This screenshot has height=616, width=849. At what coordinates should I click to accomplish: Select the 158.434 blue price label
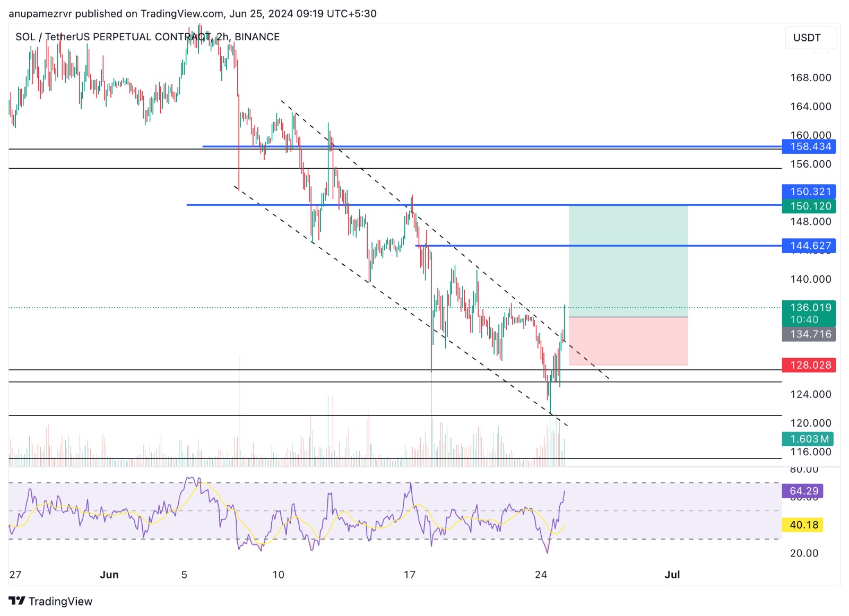[809, 146]
